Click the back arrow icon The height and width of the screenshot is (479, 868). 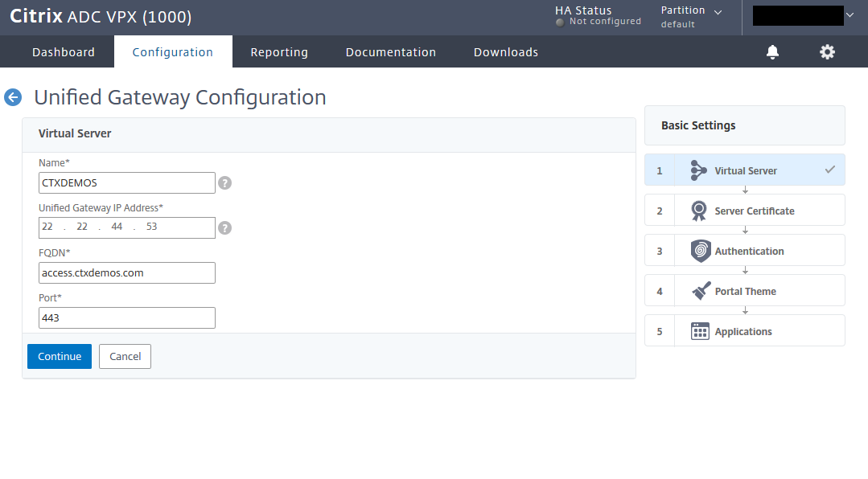click(x=13, y=97)
